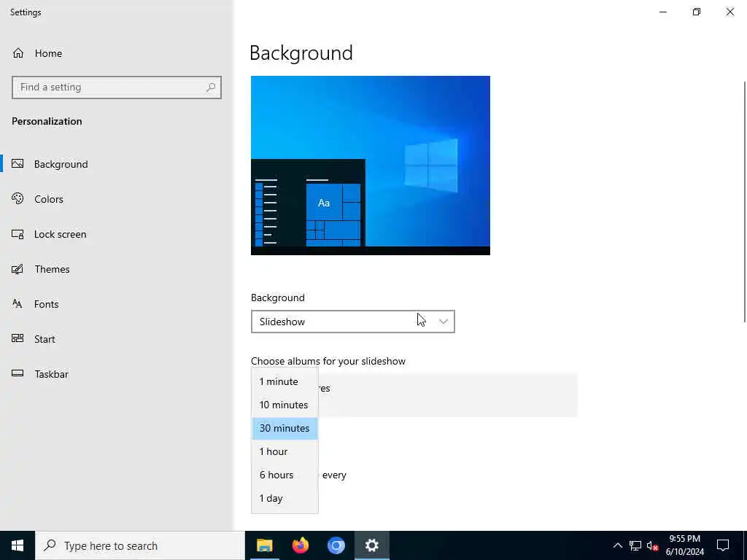
Task: Click the Start tiles icon in sidebar
Action: tap(18, 338)
